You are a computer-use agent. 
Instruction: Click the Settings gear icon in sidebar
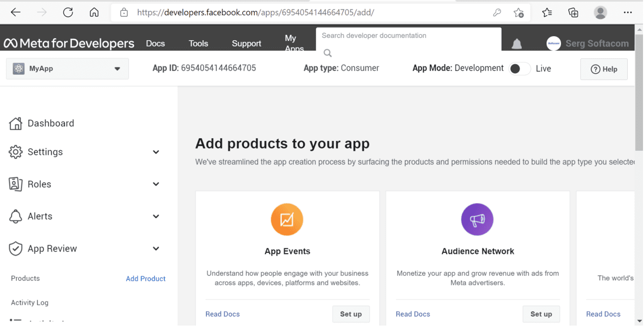16,152
